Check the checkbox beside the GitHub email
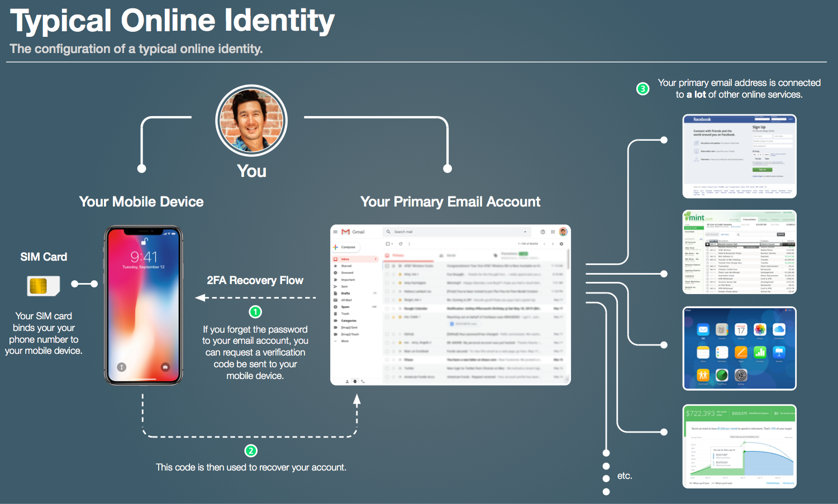Viewport: 838px width, 504px height. (x=387, y=334)
